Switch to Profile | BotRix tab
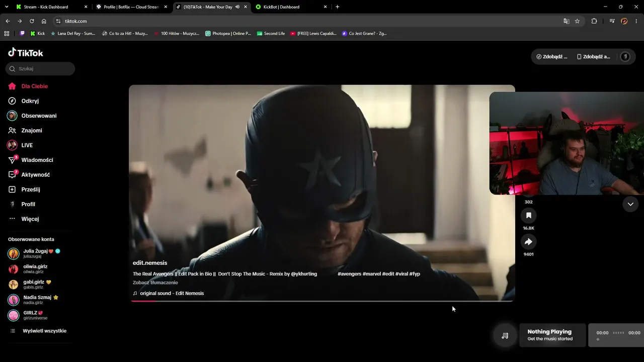 [132, 7]
